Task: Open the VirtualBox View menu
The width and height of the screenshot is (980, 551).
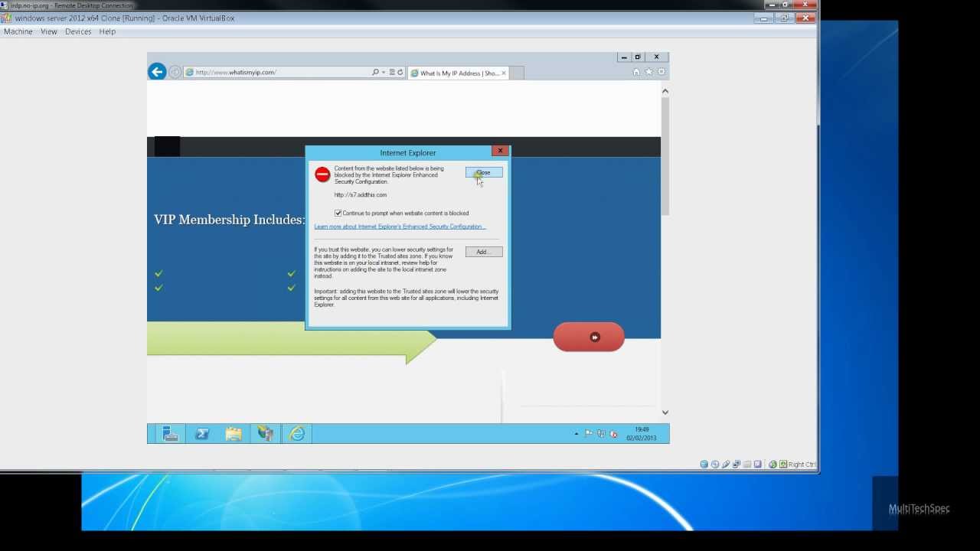Action: 49,31
